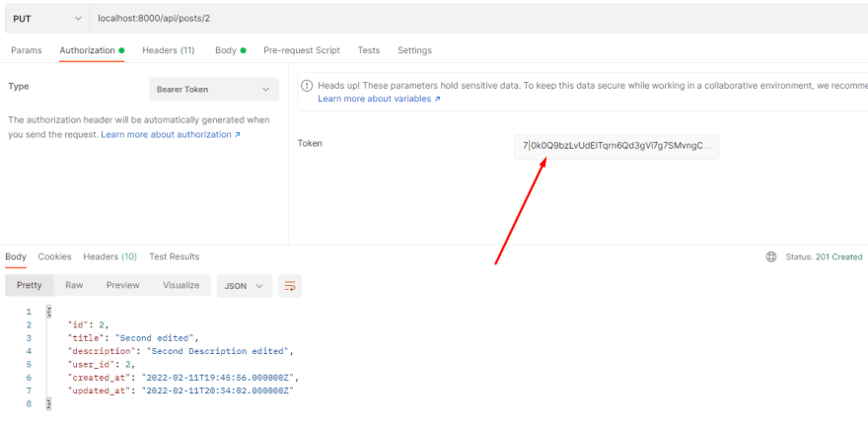Click the "updated_at" line in response
Image resolution: width=868 pixels, height=425 pixels.
coord(181,390)
